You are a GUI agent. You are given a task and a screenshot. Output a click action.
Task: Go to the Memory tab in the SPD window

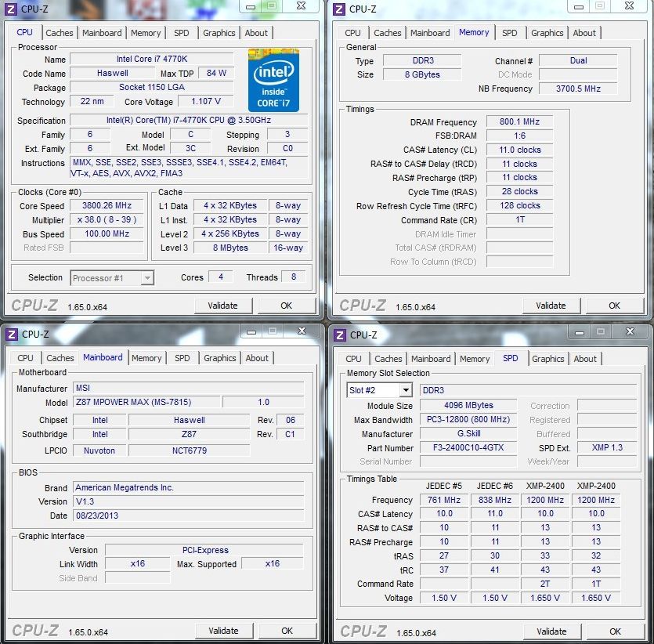point(475,359)
